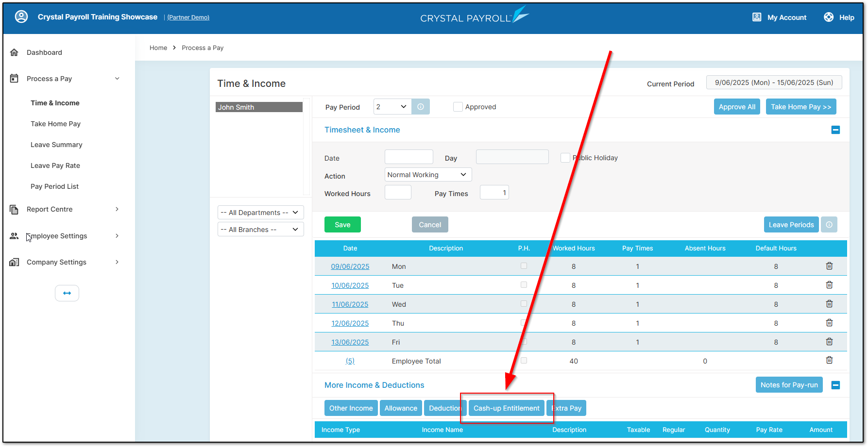Tick the Approved checkbox
The image size is (868, 447).
[458, 107]
